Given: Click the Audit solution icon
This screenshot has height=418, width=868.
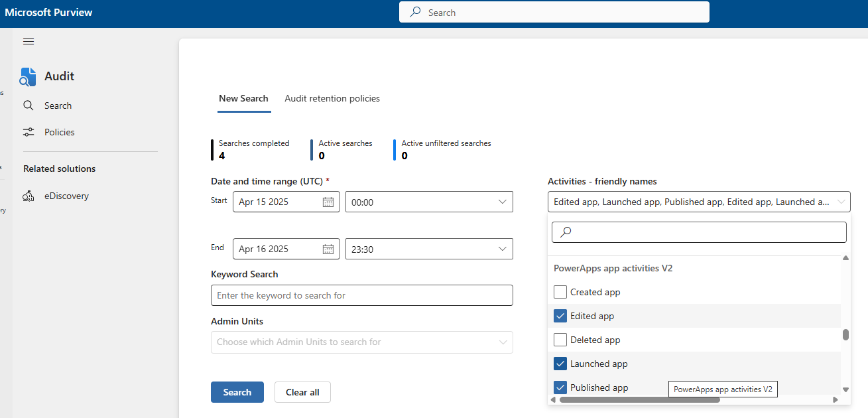Looking at the screenshot, I should [x=28, y=77].
